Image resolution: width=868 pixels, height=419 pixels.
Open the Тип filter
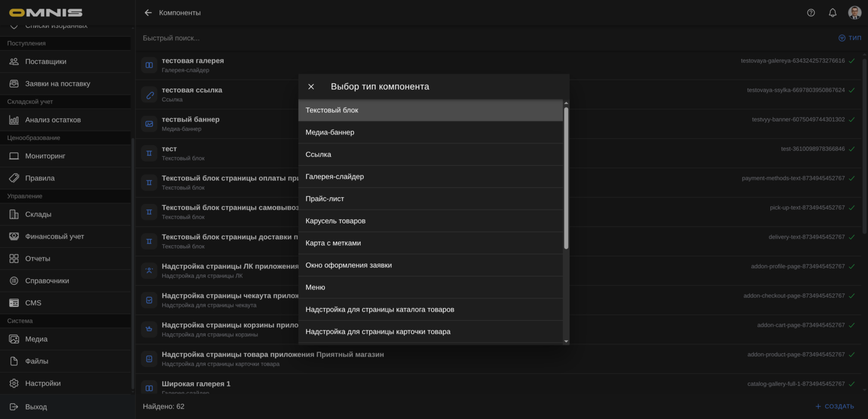tap(849, 38)
